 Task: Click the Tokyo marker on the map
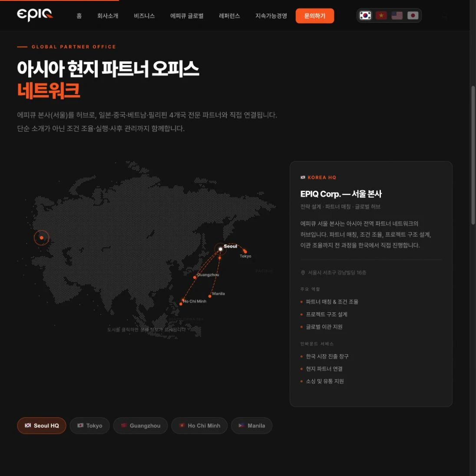pyautogui.click(x=245, y=251)
